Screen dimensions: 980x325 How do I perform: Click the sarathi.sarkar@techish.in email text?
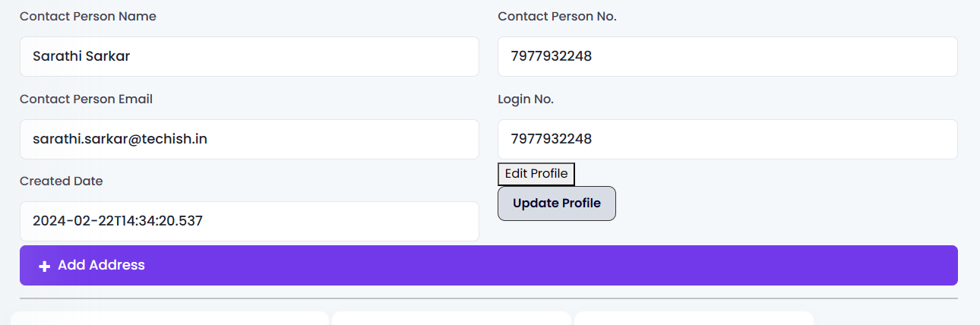(x=120, y=139)
